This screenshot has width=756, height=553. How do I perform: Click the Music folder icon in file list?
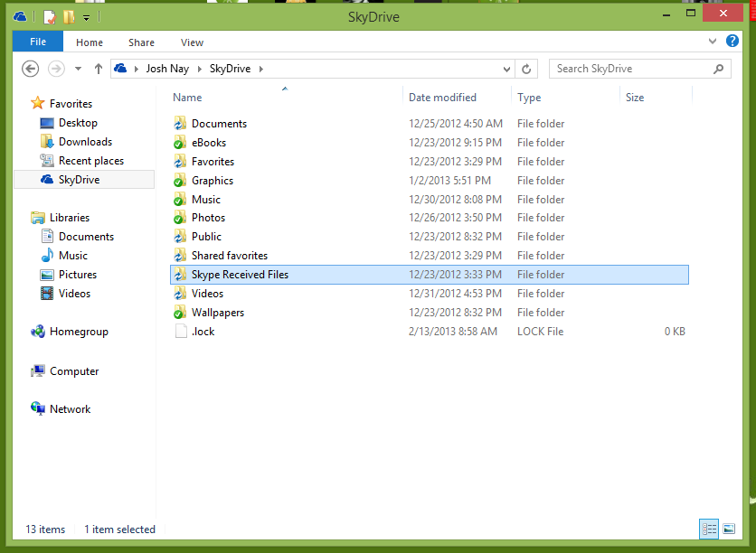(x=180, y=200)
